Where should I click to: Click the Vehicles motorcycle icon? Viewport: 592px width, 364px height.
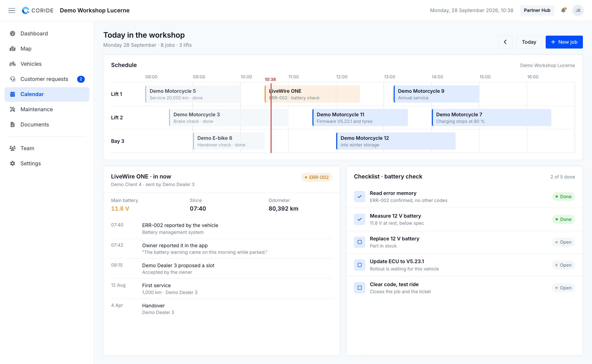[13, 64]
